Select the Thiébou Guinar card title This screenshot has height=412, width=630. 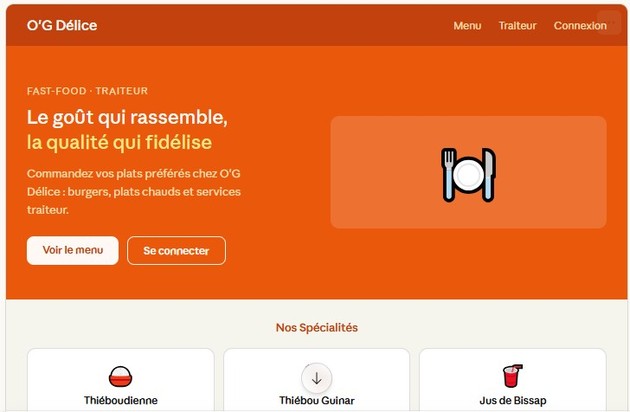[x=317, y=400]
